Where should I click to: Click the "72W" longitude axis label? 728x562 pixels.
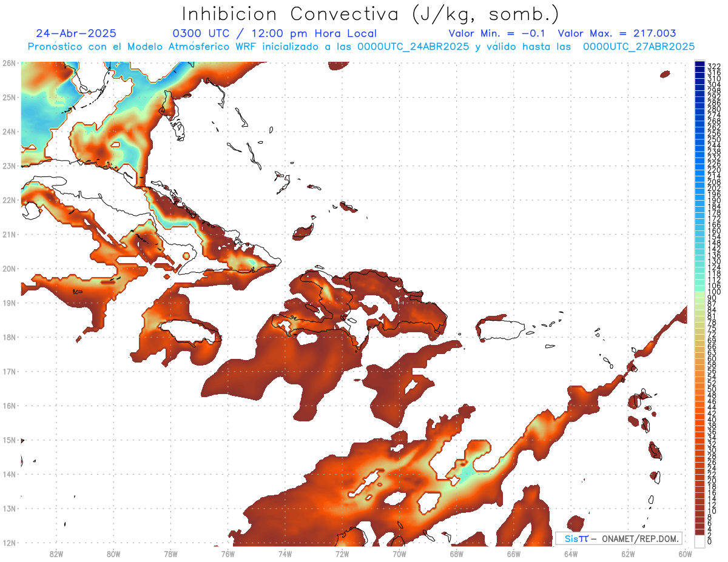pos(342,554)
